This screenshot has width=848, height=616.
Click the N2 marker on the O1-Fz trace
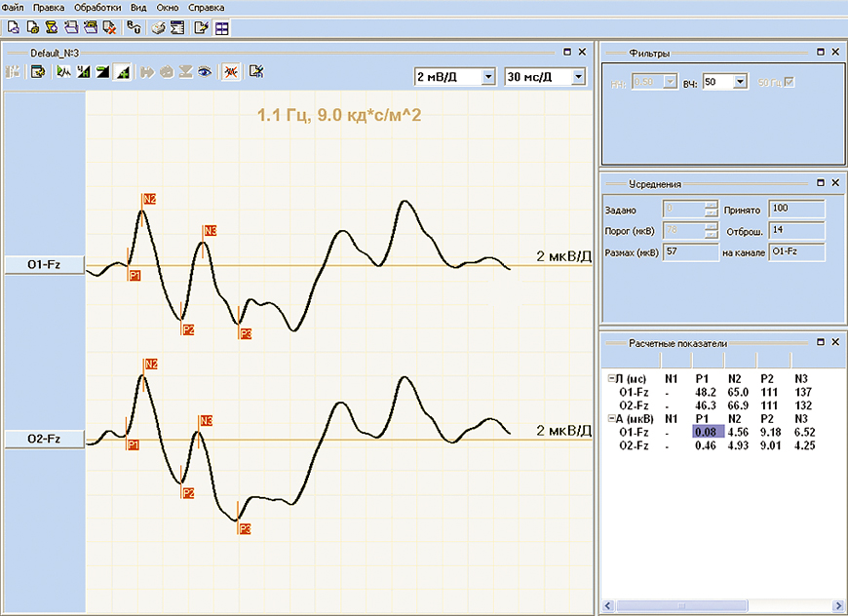click(x=149, y=200)
